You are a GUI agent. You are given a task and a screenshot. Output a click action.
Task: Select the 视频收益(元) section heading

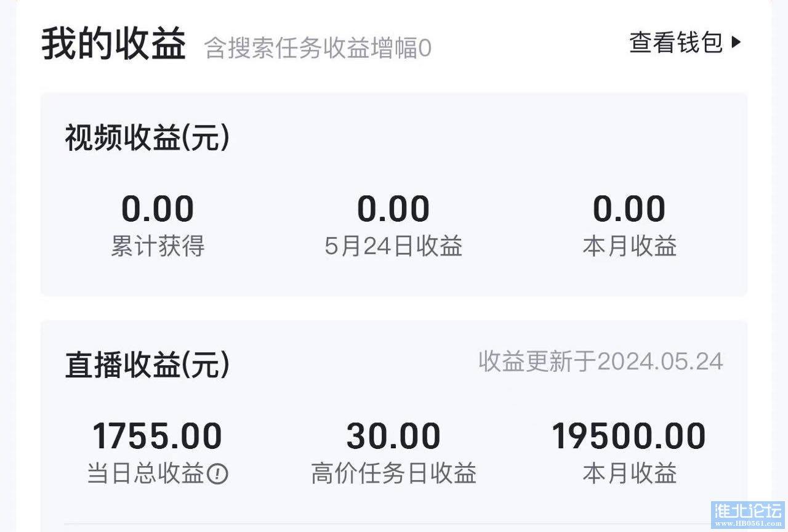[147, 139]
